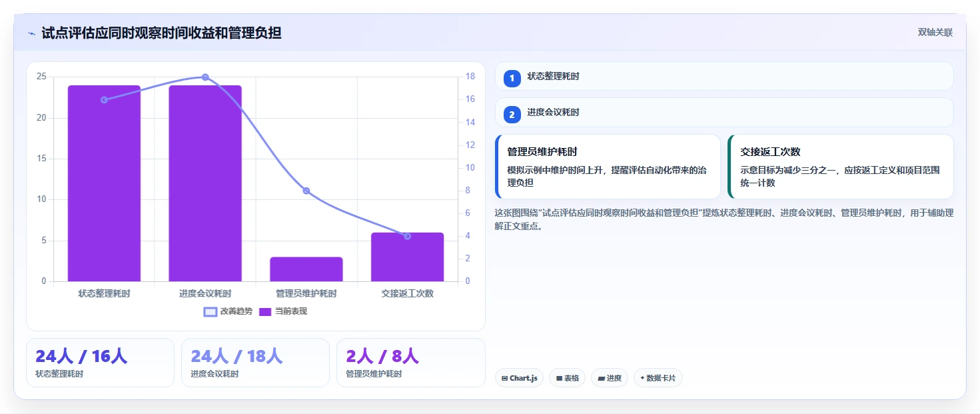Click the 表格 tag
980x414 pixels.
coord(568,378)
